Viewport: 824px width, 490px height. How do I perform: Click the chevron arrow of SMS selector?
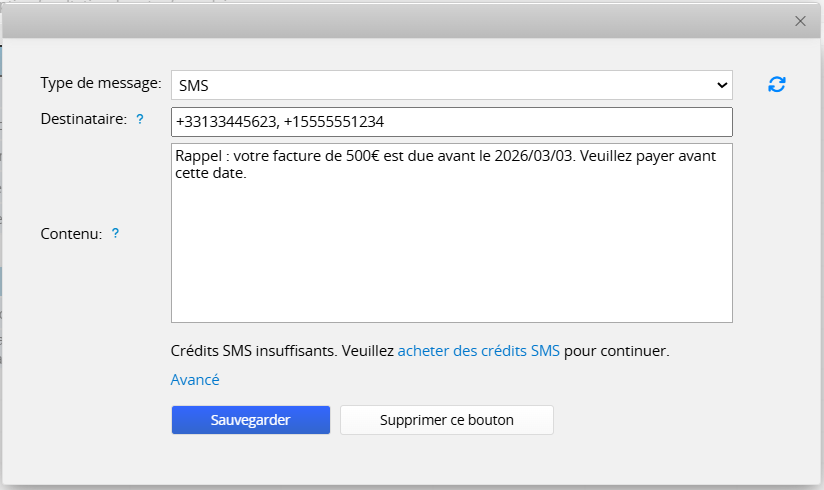coord(722,86)
